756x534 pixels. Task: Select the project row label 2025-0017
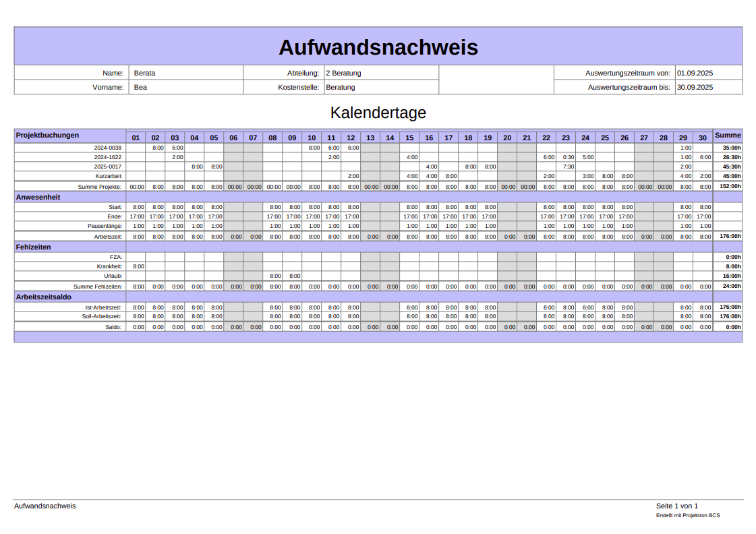pyautogui.click(x=108, y=166)
